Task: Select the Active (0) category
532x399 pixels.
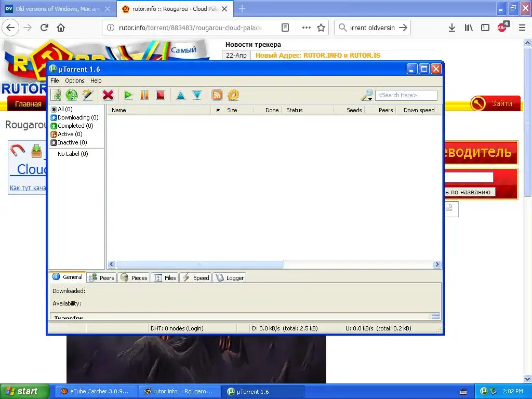Action: [x=66, y=134]
